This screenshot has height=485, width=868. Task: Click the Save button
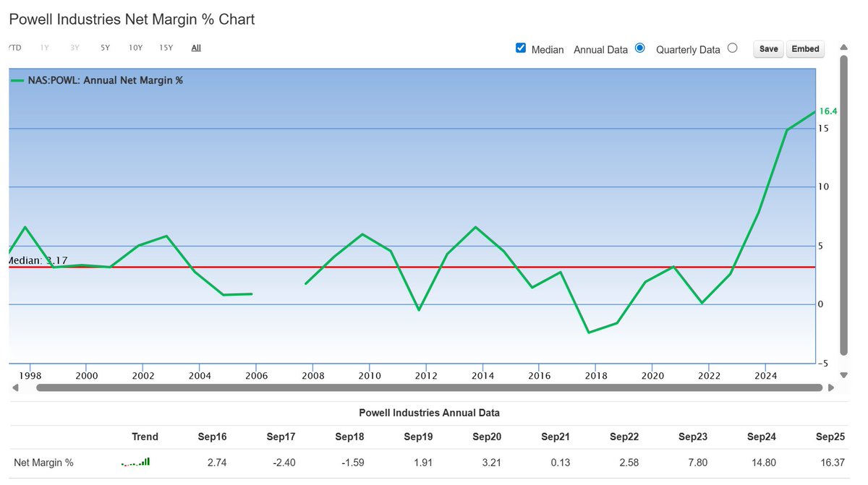pyautogui.click(x=769, y=48)
